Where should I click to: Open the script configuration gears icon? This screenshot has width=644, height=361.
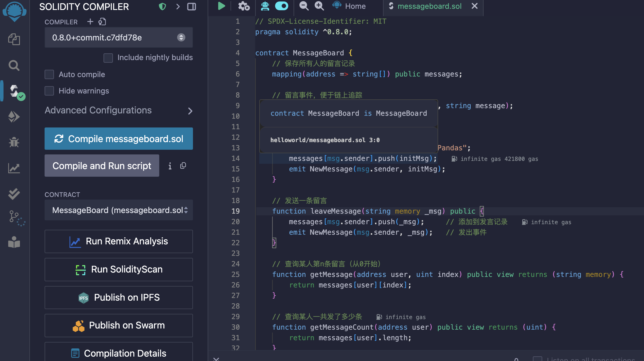click(244, 6)
